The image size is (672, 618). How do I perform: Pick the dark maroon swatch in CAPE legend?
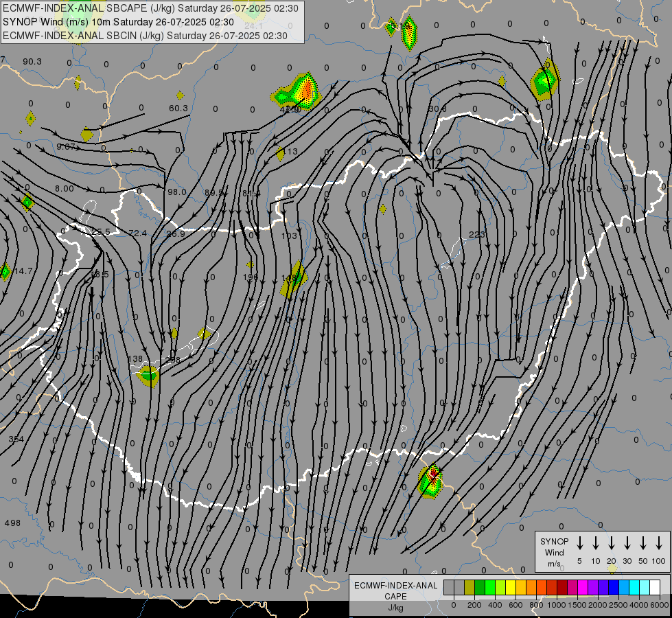(562, 588)
